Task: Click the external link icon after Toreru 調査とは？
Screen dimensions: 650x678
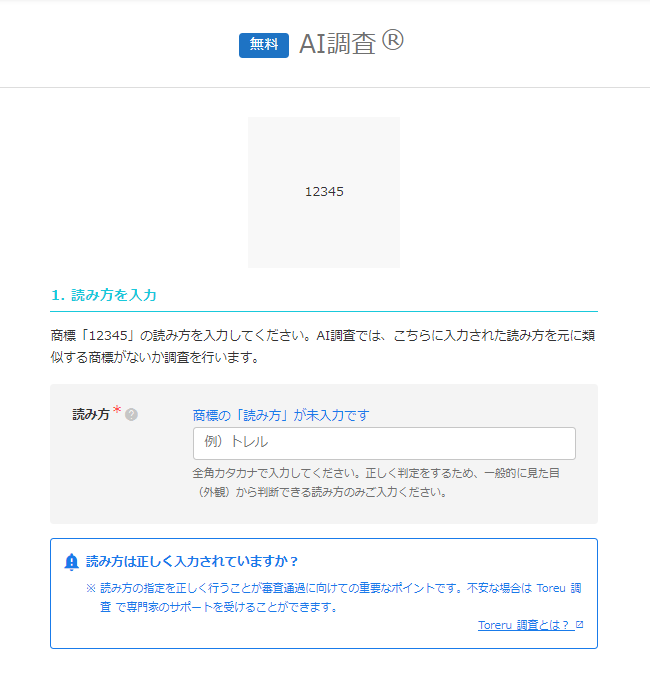Action: click(x=580, y=624)
